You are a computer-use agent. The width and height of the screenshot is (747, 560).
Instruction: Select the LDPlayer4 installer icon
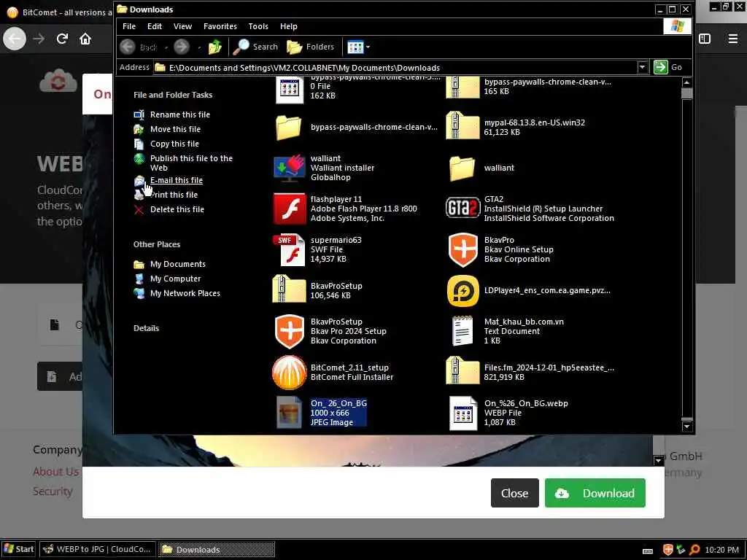click(462, 290)
